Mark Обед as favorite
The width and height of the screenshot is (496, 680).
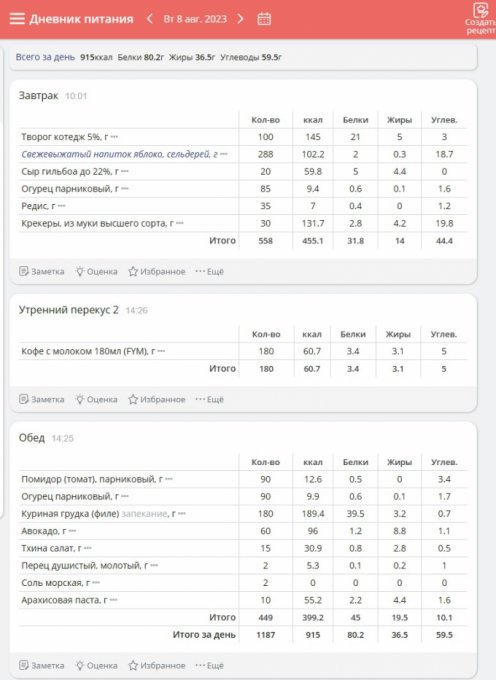click(157, 665)
